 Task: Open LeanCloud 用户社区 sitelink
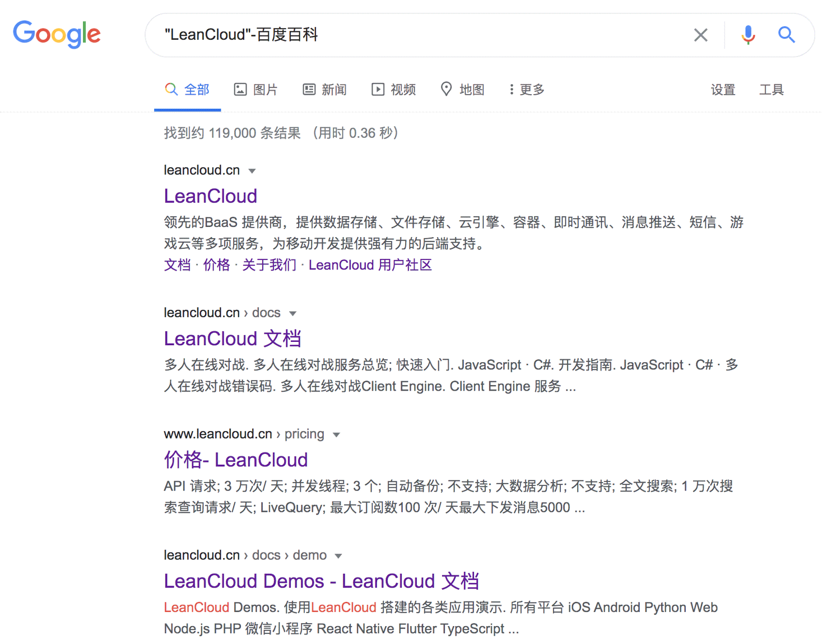click(x=370, y=265)
